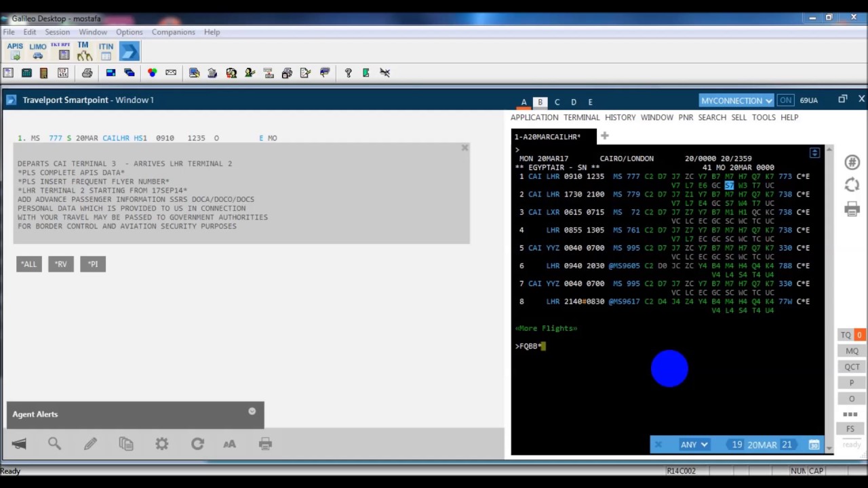Open the TOOLS menu in Smartpoint

tap(764, 117)
